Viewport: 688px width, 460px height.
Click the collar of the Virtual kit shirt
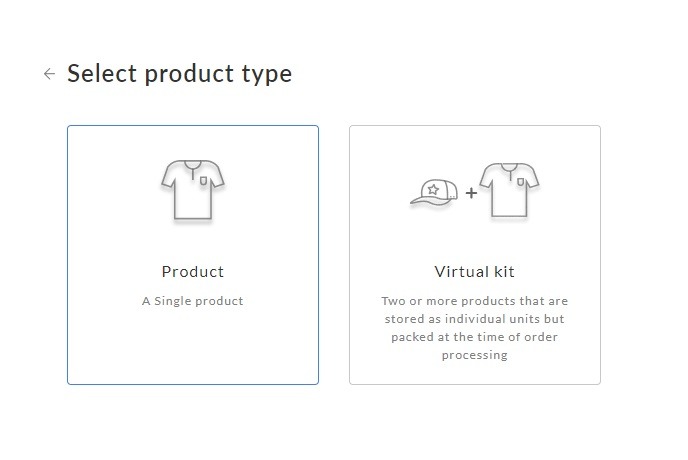pos(509,168)
